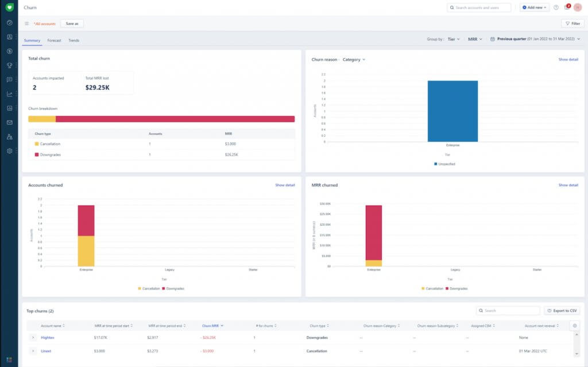This screenshot has height=367, width=588.
Task: Open the analytics line-chart icon in sidebar
Action: pos(8,94)
